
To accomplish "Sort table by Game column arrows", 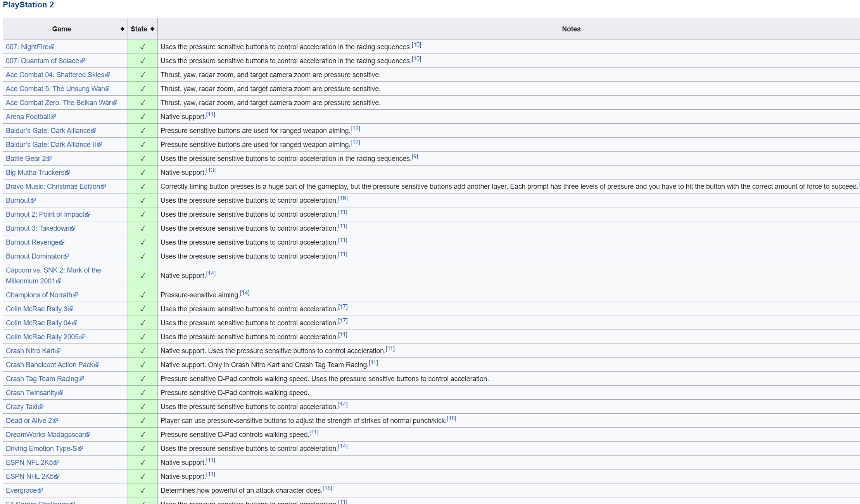I will [x=123, y=29].
